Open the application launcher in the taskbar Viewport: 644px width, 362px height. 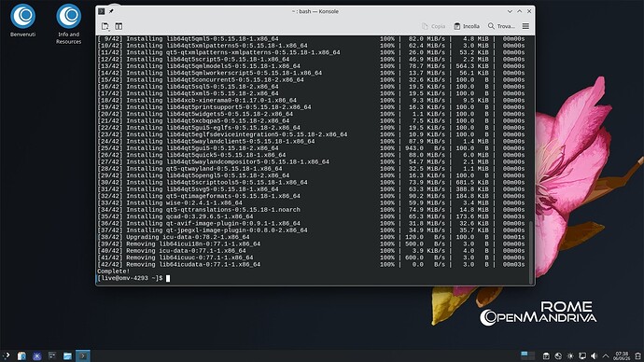pos(7,355)
